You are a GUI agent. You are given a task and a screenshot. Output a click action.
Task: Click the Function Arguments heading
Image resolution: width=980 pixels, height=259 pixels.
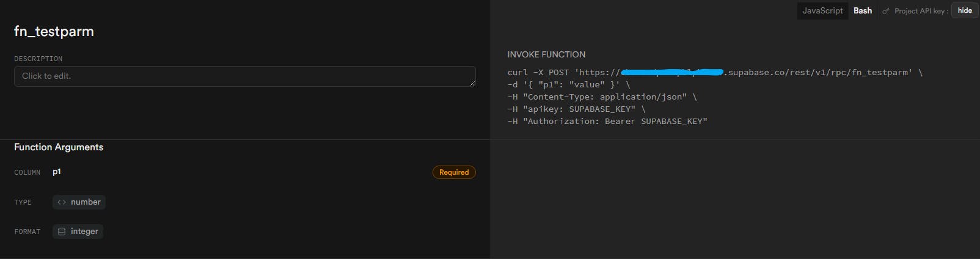pos(59,147)
